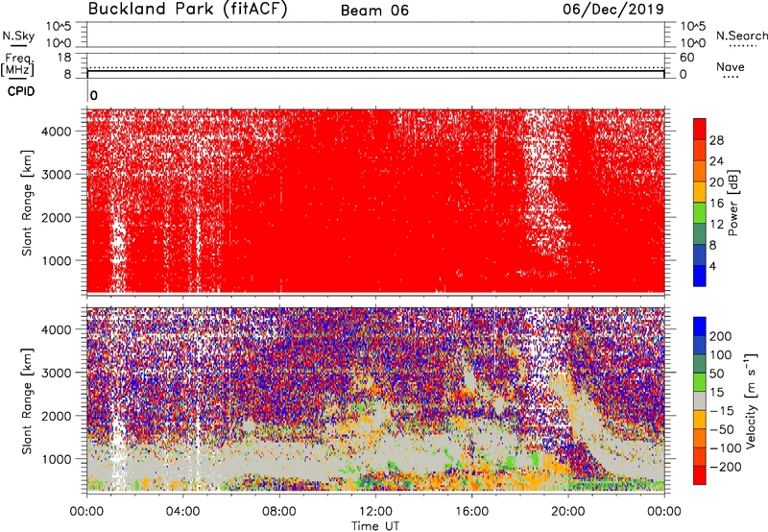The height and width of the screenshot is (532, 768).
Task: Click the power panel 'Slant Range [km]' label
Action: 27,203
